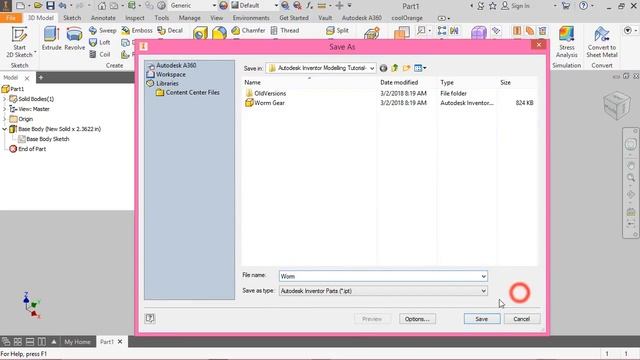Click the Save icon in quick access toolbar
640x360 pixels.
tap(50, 6)
